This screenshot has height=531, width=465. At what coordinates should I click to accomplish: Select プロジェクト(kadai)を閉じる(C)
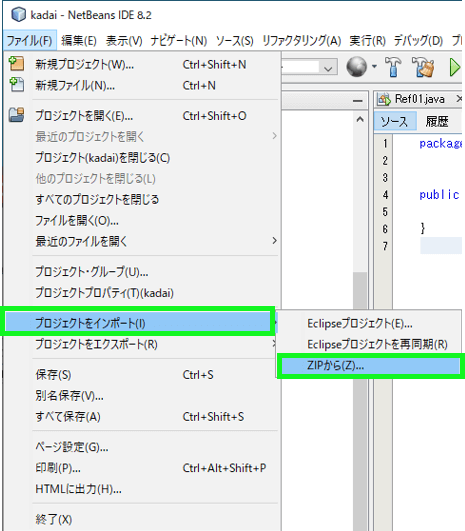[142, 157]
